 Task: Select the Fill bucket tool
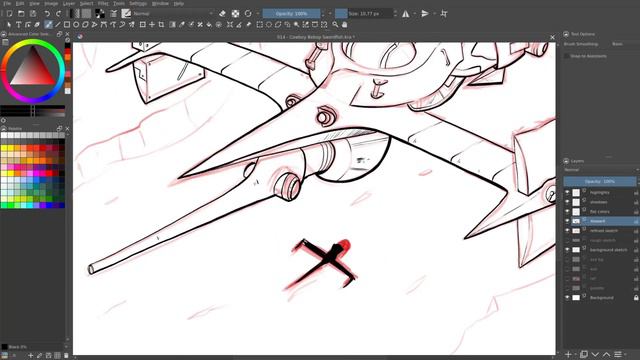coord(209,24)
